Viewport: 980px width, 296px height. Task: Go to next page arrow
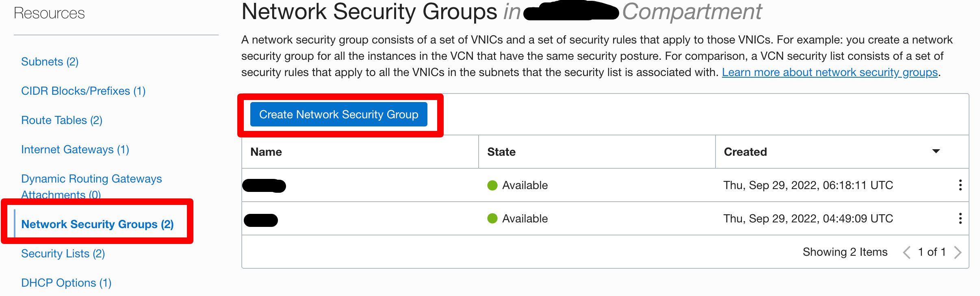click(x=958, y=252)
